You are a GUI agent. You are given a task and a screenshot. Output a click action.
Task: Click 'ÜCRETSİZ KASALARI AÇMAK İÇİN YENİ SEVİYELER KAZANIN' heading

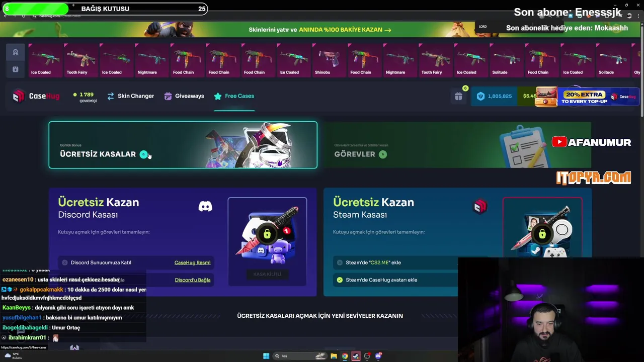tap(320, 316)
